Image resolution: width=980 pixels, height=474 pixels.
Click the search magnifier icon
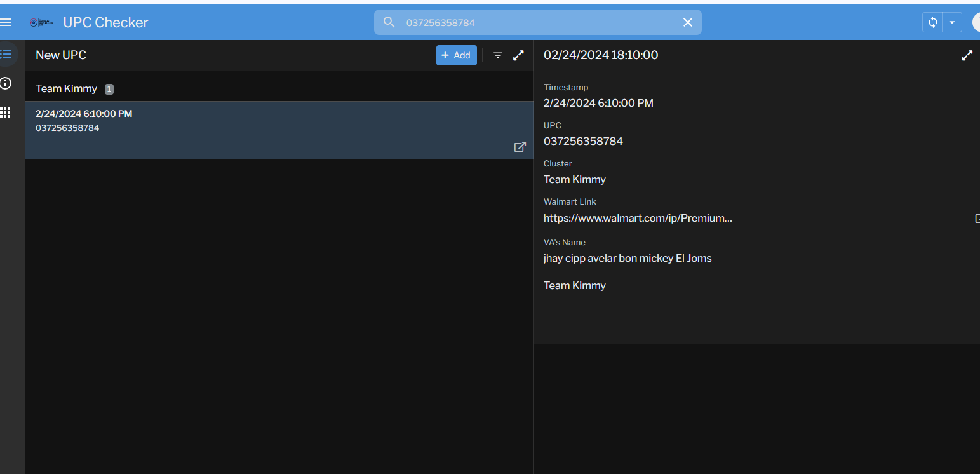click(389, 22)
